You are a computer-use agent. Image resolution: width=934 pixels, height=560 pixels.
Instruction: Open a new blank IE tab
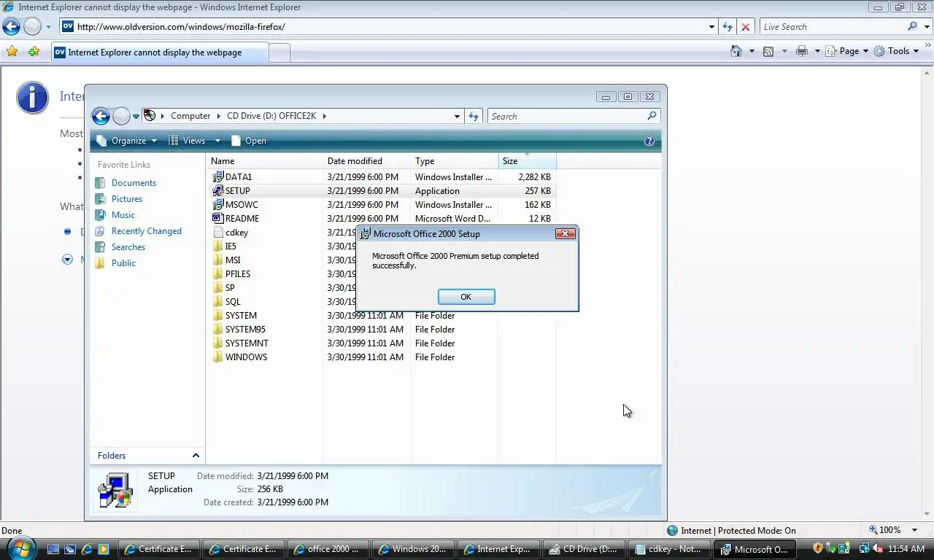pos(279,52)
